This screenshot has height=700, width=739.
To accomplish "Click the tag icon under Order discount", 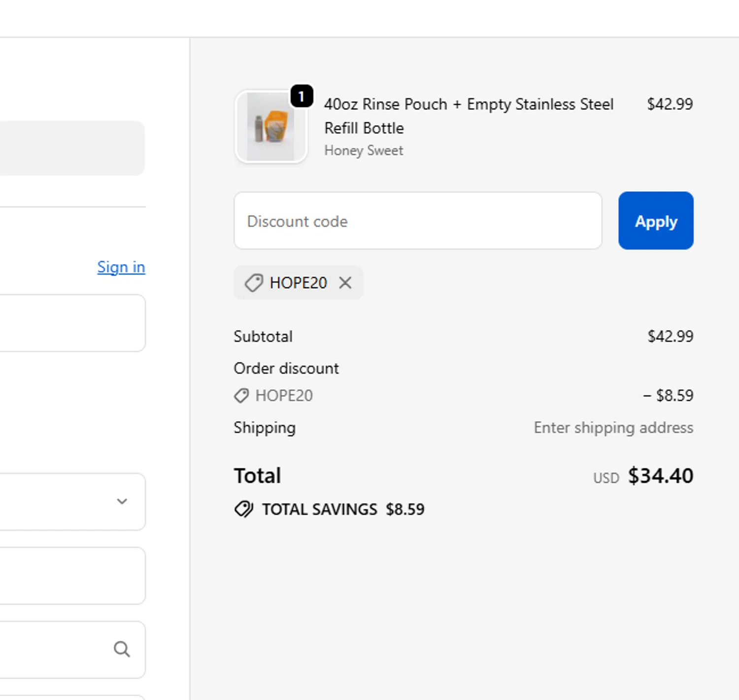I will pos(241,396).
